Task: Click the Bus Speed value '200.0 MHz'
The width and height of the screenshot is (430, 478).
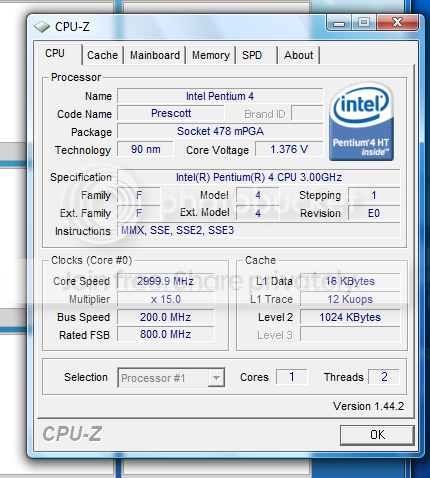Action: pyautogui.click(x=165, y=317)
